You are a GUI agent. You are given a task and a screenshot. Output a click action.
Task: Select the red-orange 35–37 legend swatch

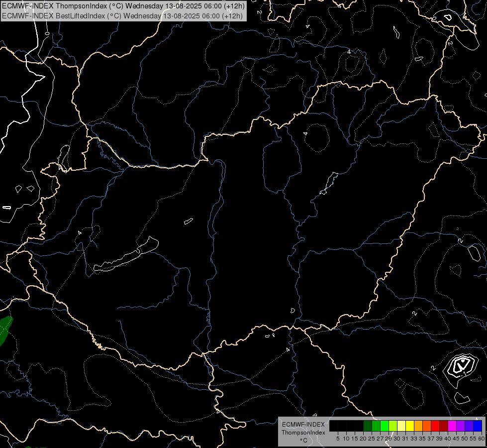tap(426, 426)
